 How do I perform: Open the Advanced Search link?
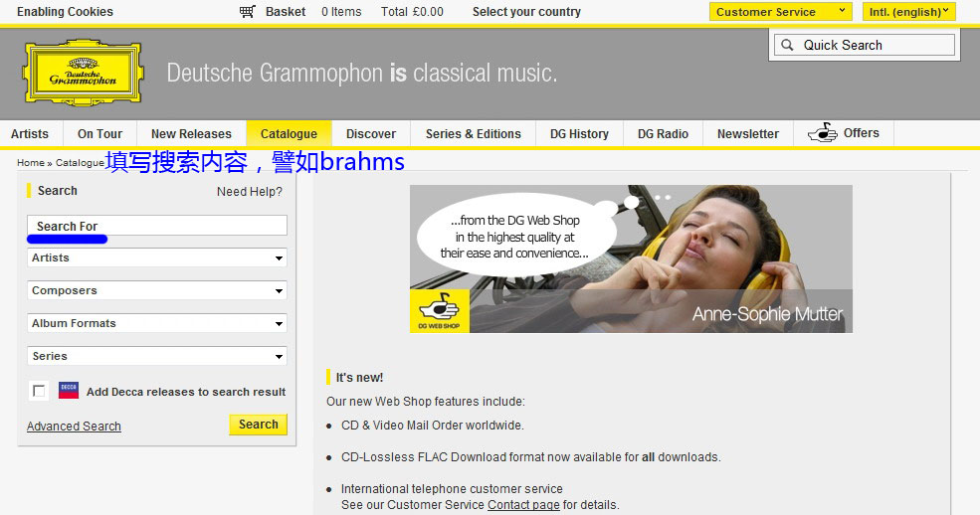coord(74,427)
